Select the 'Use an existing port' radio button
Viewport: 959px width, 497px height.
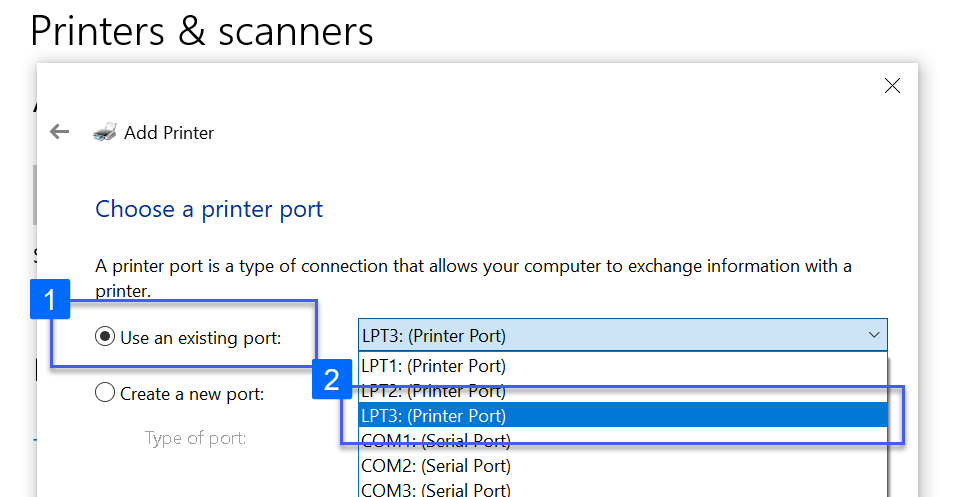(105, 338)
